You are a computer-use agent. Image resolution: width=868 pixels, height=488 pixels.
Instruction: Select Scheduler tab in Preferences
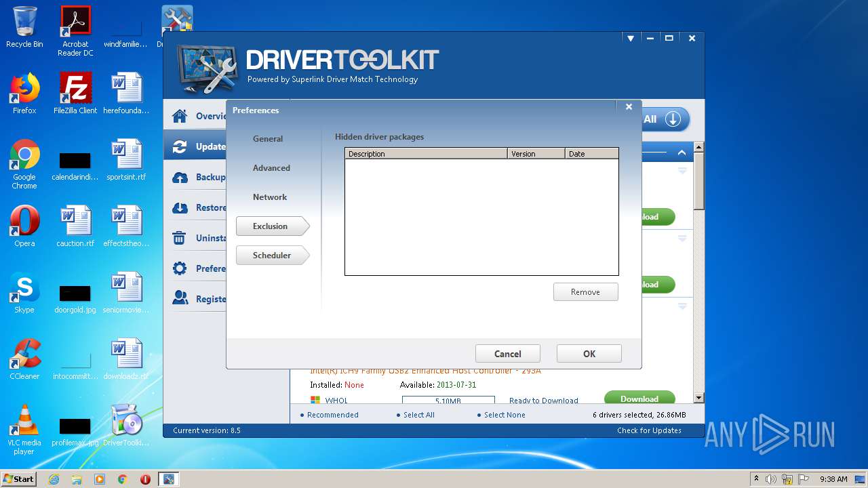pos(273,256)
